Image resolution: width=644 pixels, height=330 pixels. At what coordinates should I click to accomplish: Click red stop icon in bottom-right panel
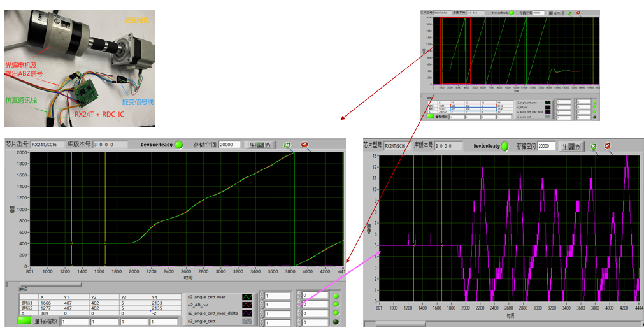tap(608, 147)
